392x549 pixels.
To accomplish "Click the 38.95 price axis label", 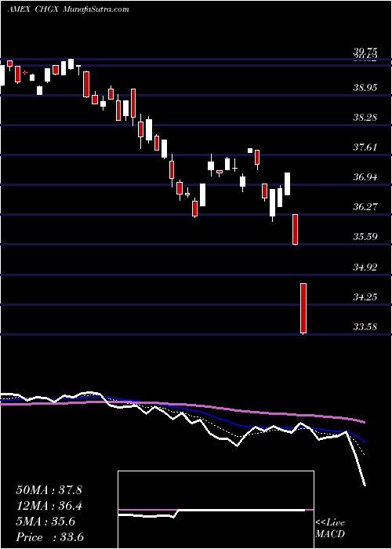I will click(365, 88).
